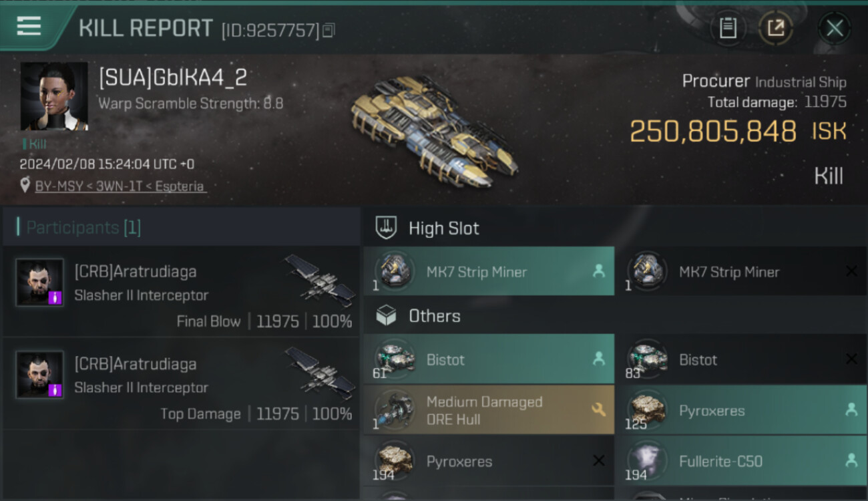Copy the kill report ID icon
Viewport: 868px width, 501px height.
pyautogui.click(x=328, y=30)
